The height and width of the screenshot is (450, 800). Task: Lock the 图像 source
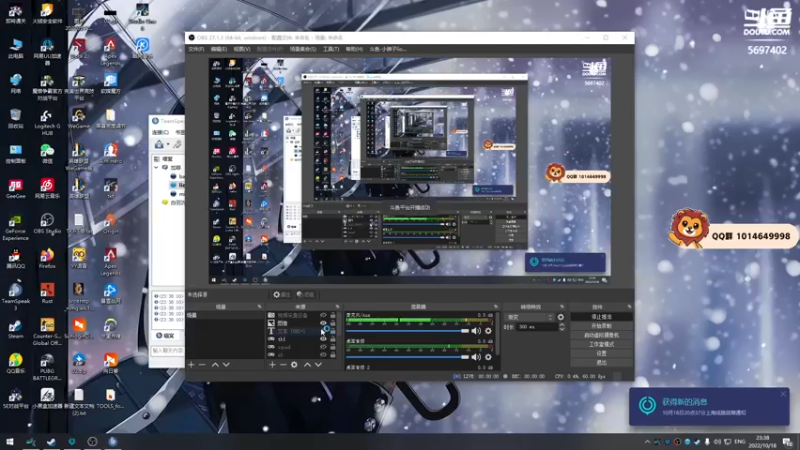tap(333, 323)
